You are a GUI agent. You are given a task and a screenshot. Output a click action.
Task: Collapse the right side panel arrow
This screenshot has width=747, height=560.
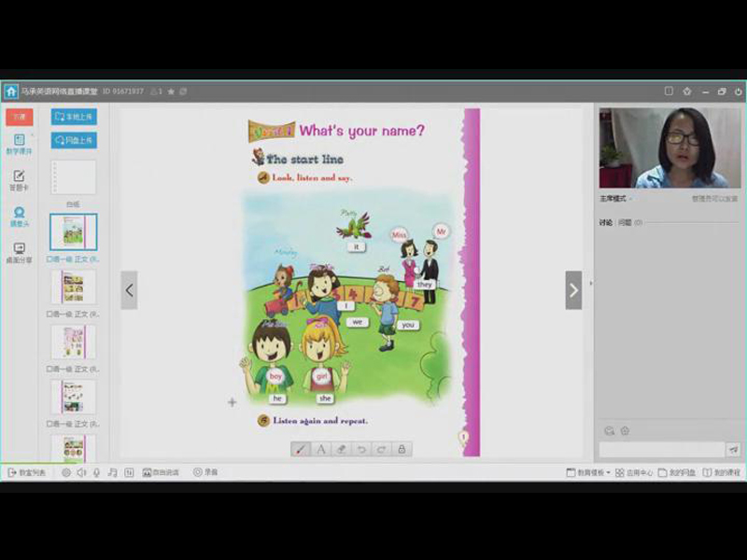pos(590,282)
